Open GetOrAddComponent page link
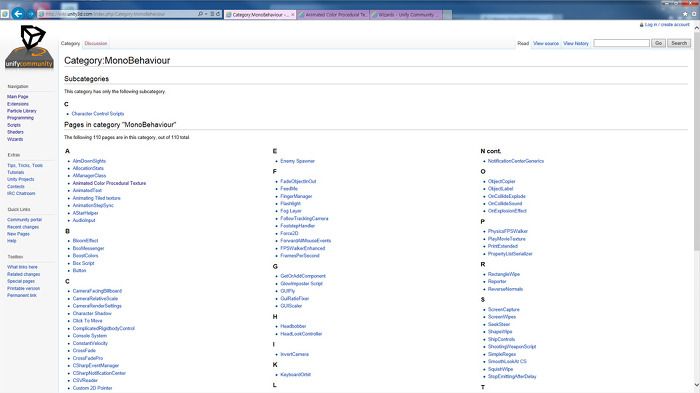This screenshot has width=700, height=393. 303,276
